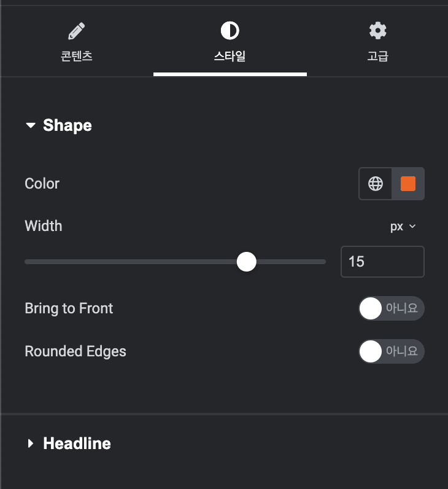Screen dimensions: 448x489
Task: Expand the Headline section
Action: 31,444
